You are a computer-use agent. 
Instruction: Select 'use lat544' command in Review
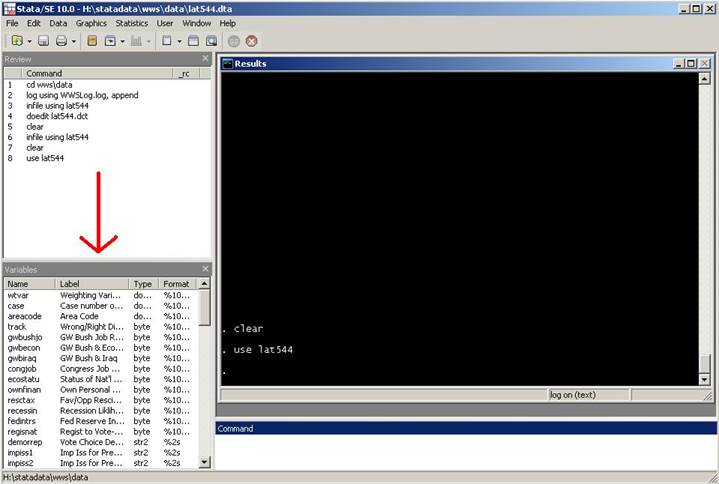point(45,158)
